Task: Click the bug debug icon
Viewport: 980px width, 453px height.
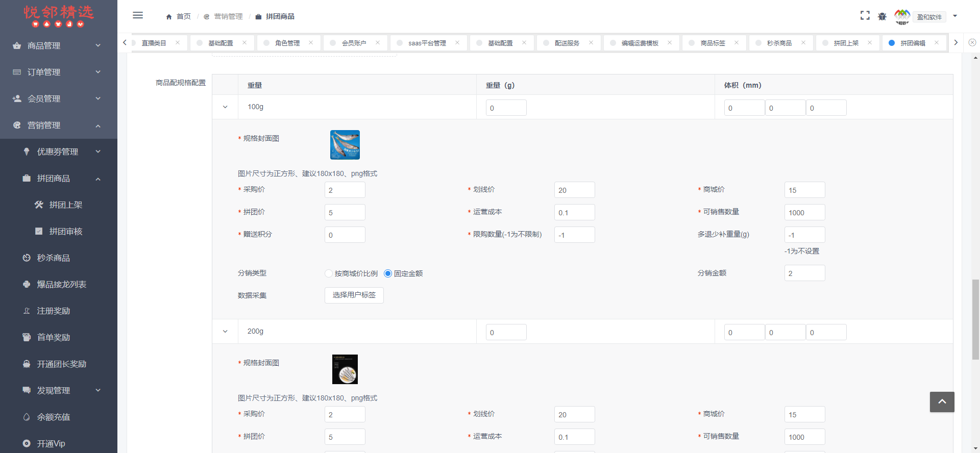Action: [x=882, y=16]
